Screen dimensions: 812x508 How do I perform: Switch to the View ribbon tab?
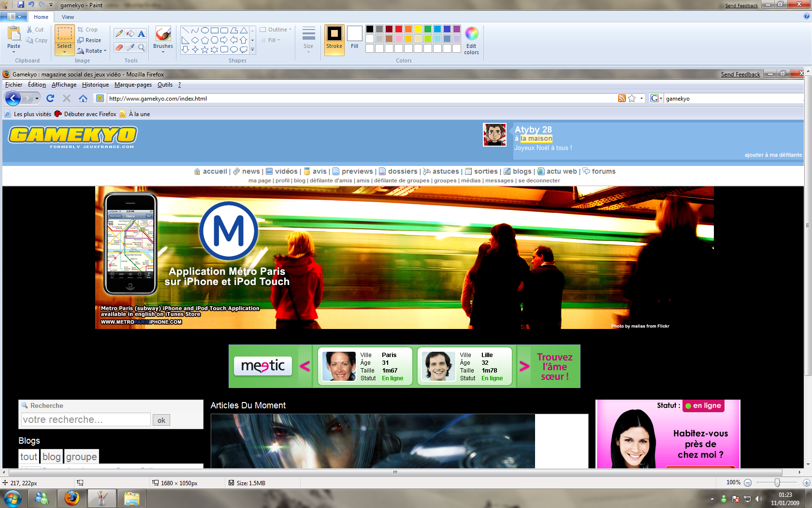pos(68,17)
